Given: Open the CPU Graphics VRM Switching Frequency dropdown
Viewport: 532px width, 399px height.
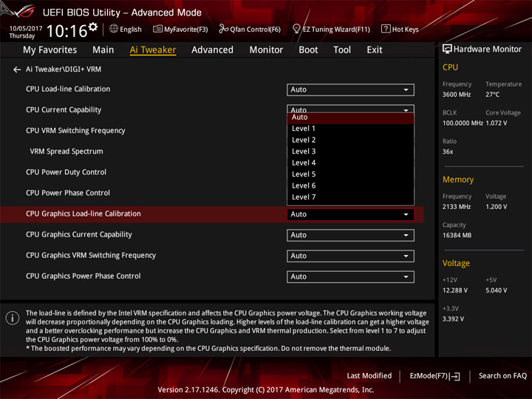Looking at the screenshot, I should point(350,256).
